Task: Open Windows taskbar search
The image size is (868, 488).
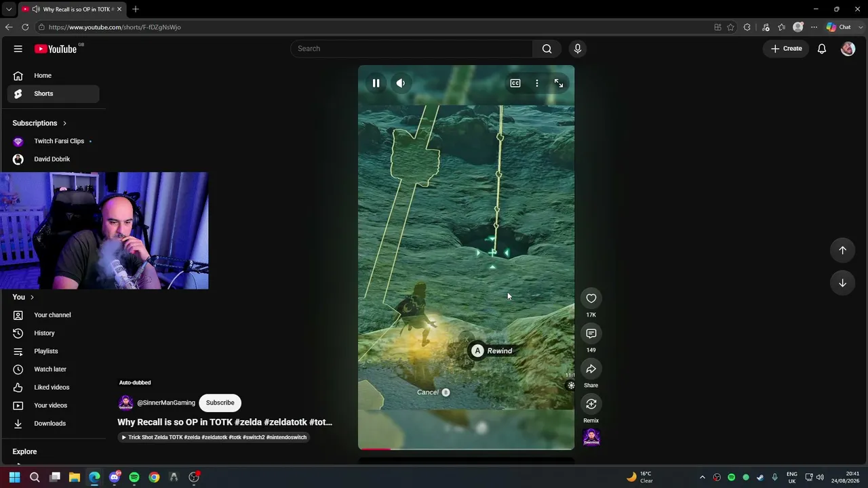Action: point(35,477)
